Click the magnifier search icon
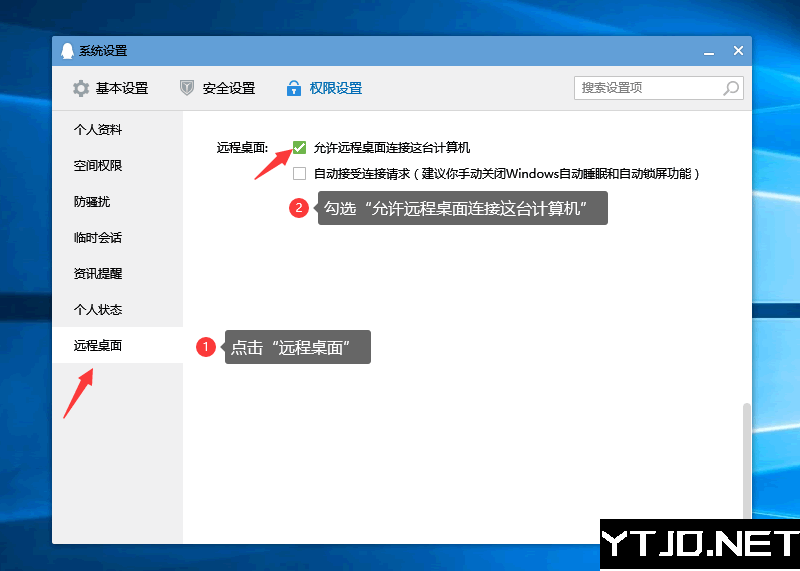 pyautogui.click(x=731, y=88)
